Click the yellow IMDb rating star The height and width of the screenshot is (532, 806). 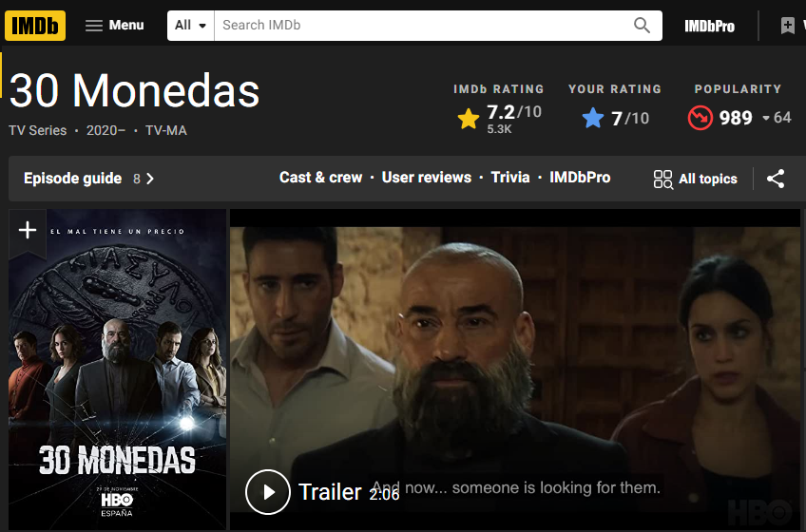(469, 118)
